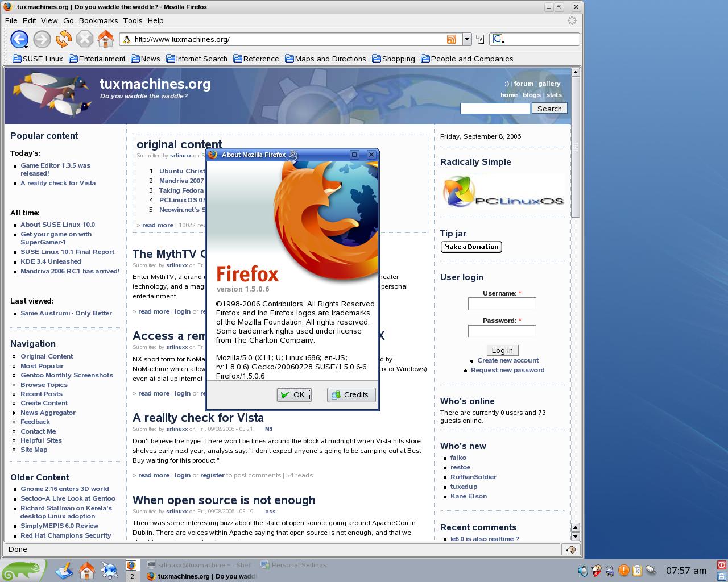
Task: Open Gentoo Monthly Screenshots navigation link
Action: coord(67,375)
